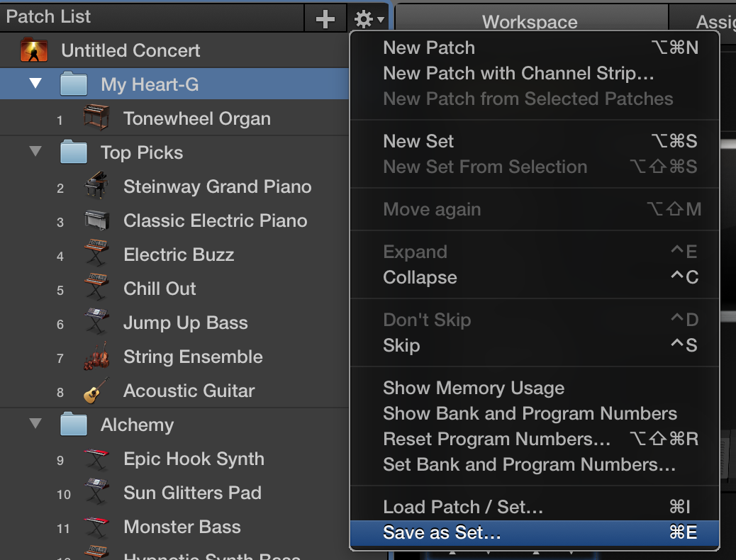Select the Untitled Concert row
This screenshot has height=560, width=736.
tap(174, 50)
